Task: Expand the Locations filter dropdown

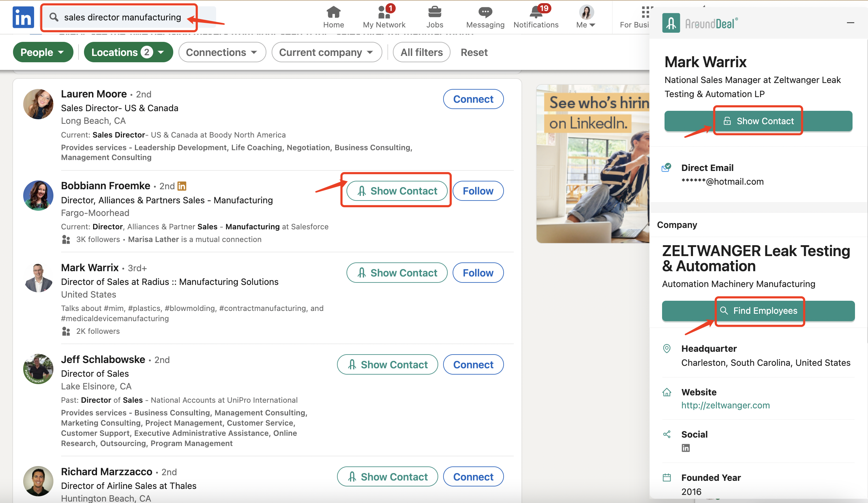Action: click(x=128, y=52)
